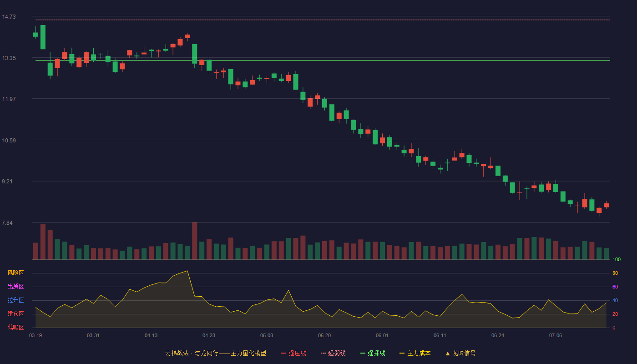Select the 06-11 date axis label

[x=440, y=335]
